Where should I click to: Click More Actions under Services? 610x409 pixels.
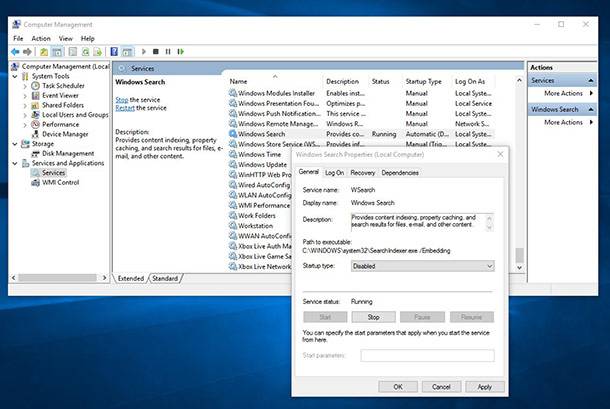[x=563, y=93]
